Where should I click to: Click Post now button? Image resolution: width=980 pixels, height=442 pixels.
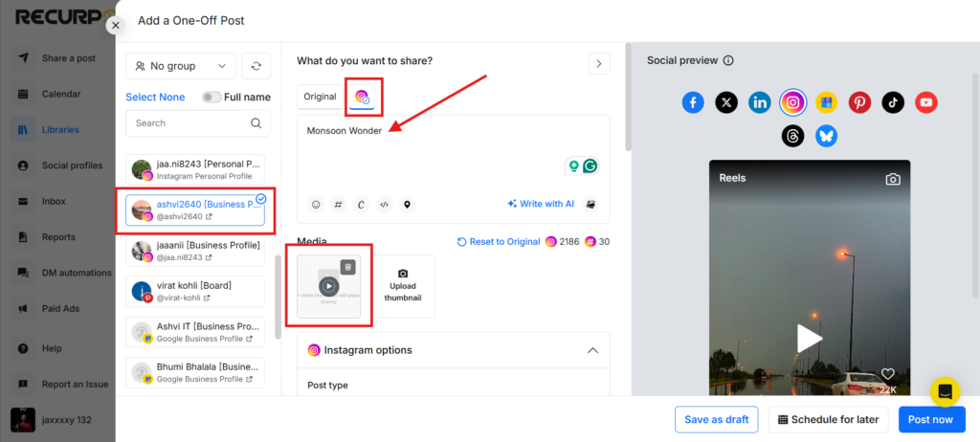pos(932,419)
